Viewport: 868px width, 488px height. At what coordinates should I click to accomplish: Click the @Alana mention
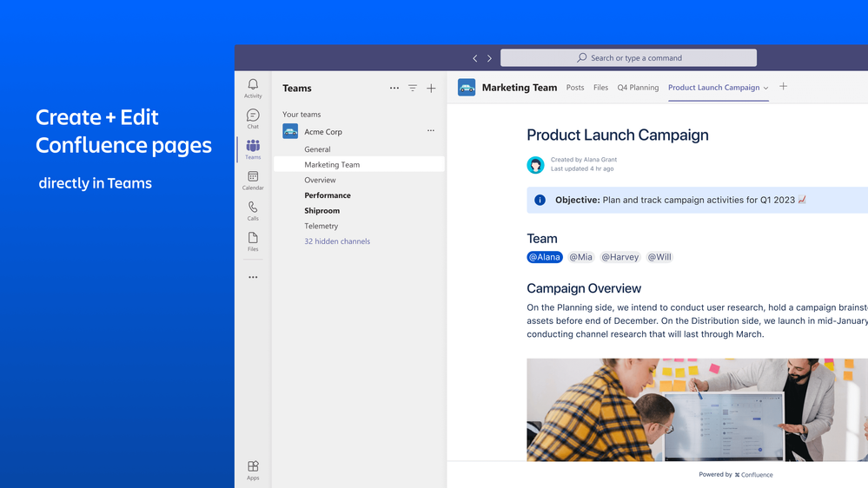pyautogui.click(x=545, y=257)
